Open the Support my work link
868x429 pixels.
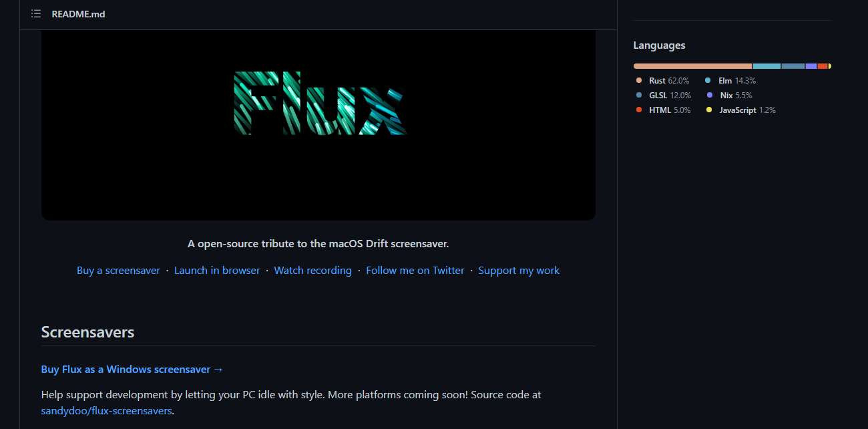click(519, 271)
